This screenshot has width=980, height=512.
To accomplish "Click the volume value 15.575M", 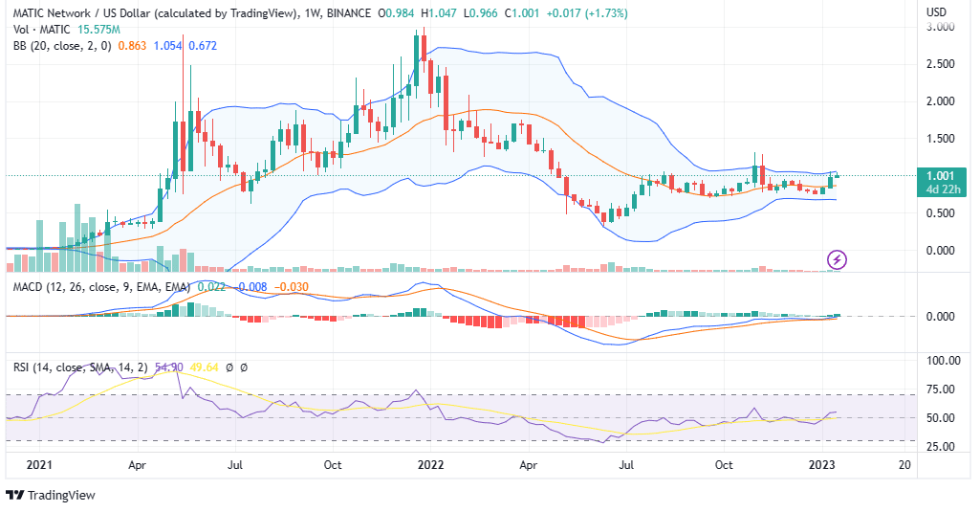I will (98, 30).
